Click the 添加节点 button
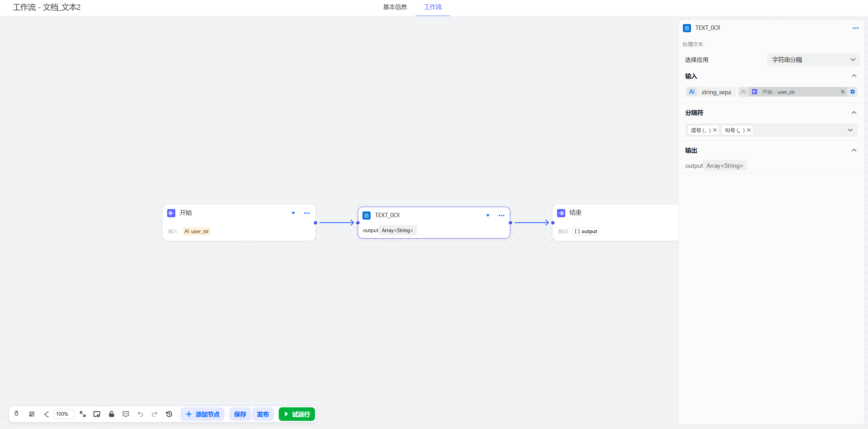Viewport: 868px width, 429px height. [202, 414]
